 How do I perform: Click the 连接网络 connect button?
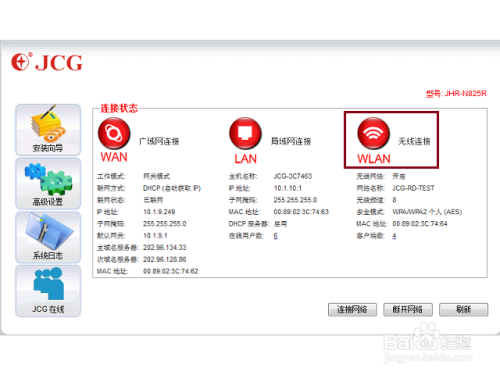[352, 310]
